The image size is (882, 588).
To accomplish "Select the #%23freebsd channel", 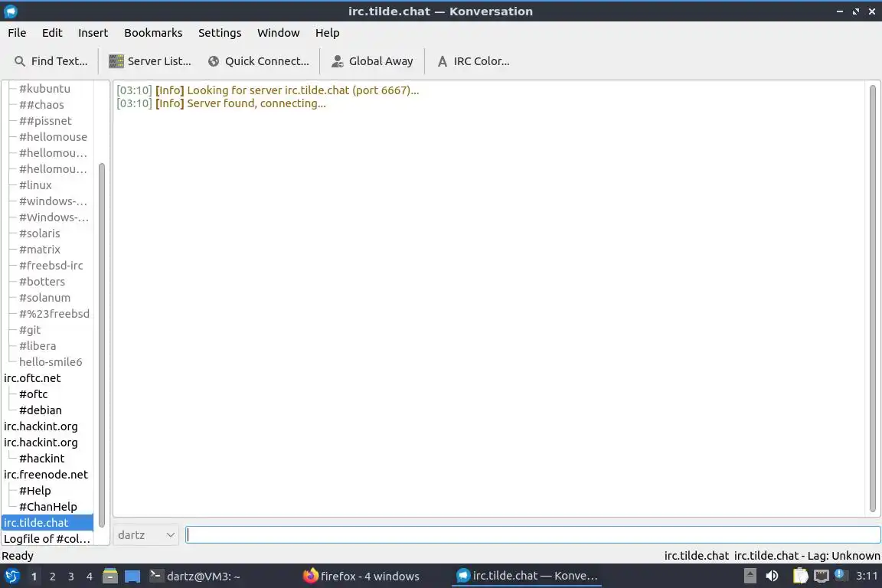I will click(54, 314).
